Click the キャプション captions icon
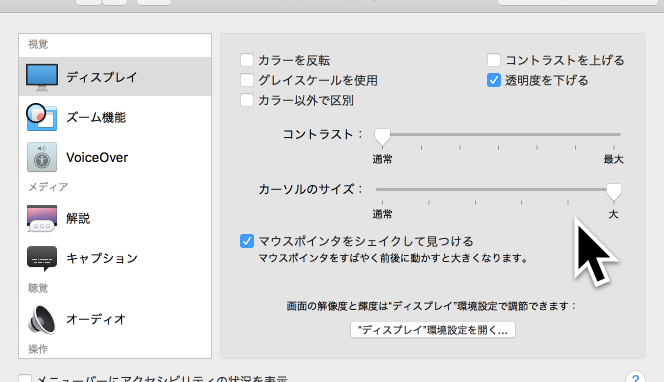The image size is (664, 382). pyautogui.click(x=42, y=258)
